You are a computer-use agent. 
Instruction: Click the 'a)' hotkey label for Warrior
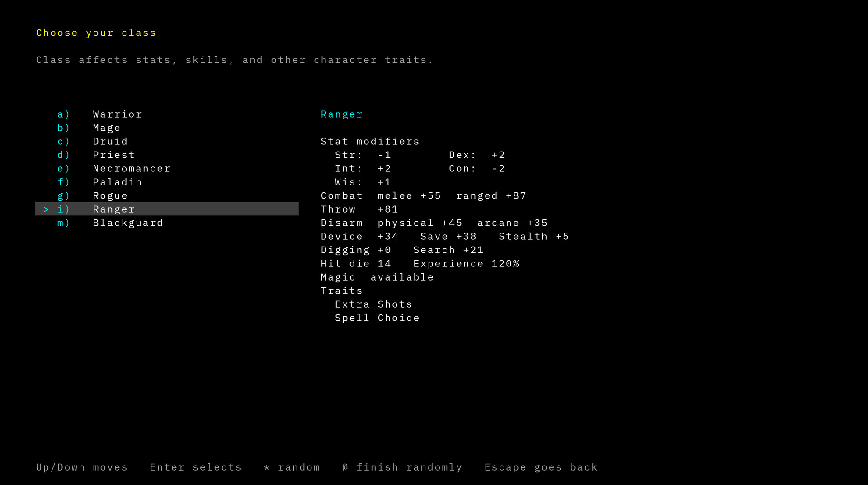pyautogui.click(x=63, y=114)
